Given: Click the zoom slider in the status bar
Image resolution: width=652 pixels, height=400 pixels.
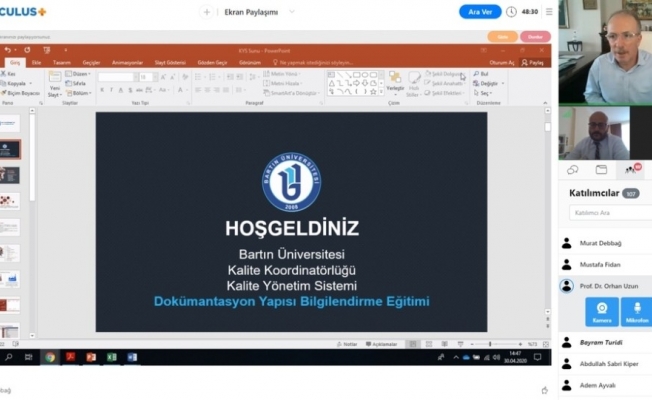Looking at the screenshot, I should point(490,343).
